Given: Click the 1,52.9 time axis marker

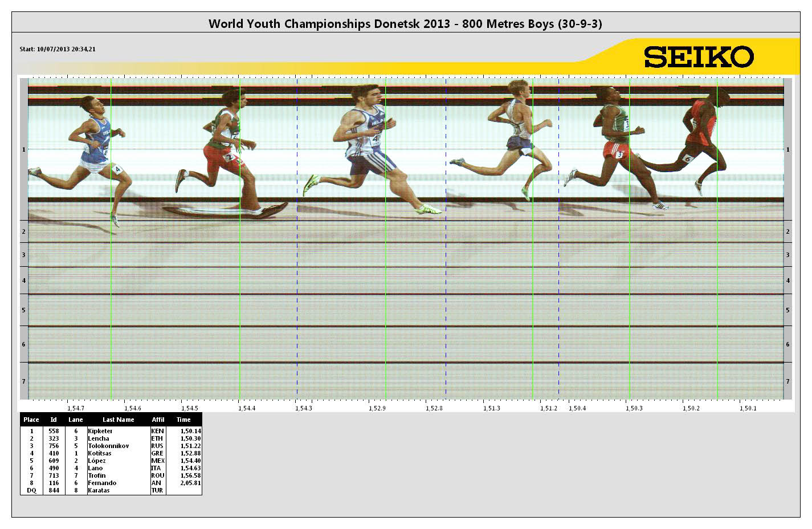Looking at the screenshot, I should [x=377, y=408].
